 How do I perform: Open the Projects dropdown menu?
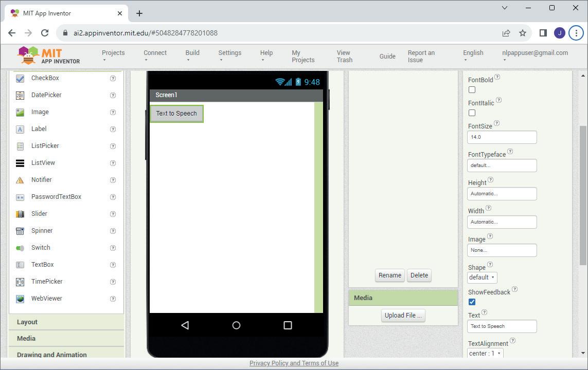[x=113, y=55]
